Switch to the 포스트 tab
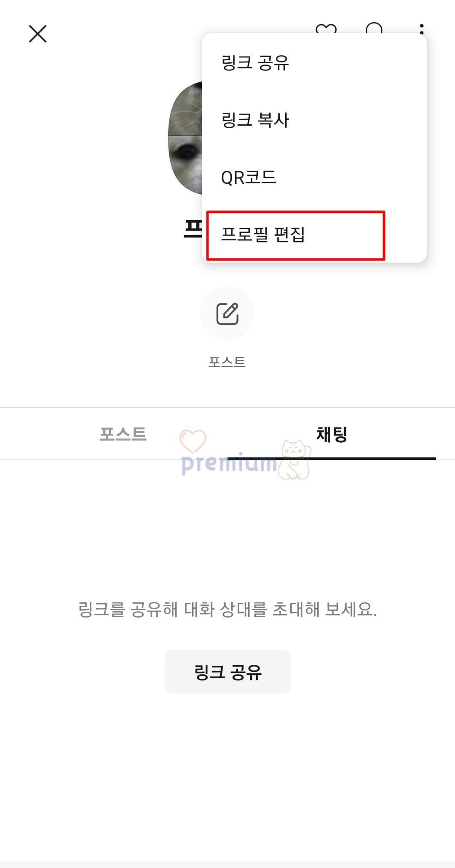The image size is (455, 868). (123, 434)
